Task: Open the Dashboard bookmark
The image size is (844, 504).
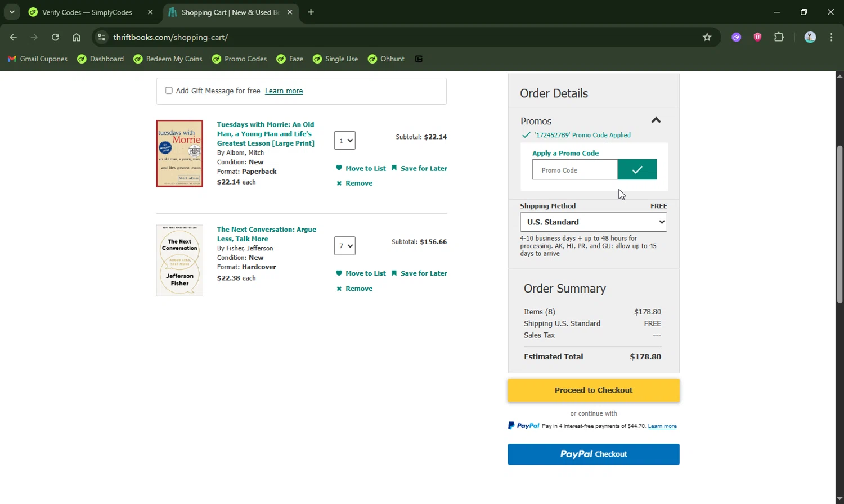Action: click(101, 59)
